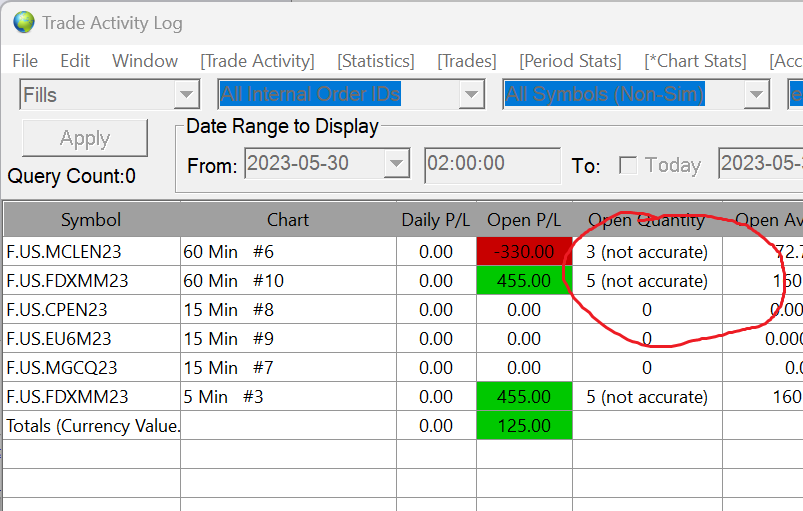The width and height of the screenshot is (803, 511).
Task: Switch to the [Statistics] view
Action: [375, 61]
